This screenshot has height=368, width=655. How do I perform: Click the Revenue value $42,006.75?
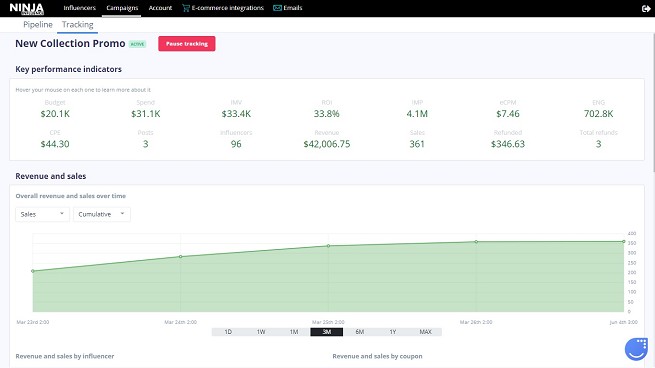click(327, 144)
